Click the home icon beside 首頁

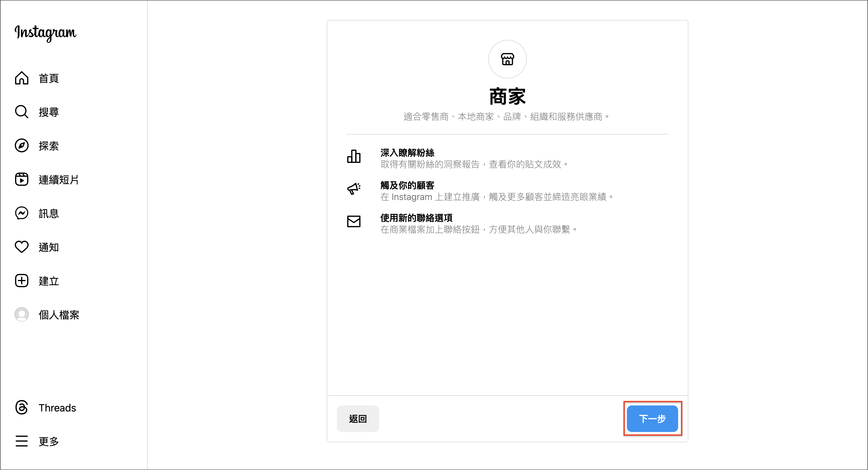(x=22, y=78)
